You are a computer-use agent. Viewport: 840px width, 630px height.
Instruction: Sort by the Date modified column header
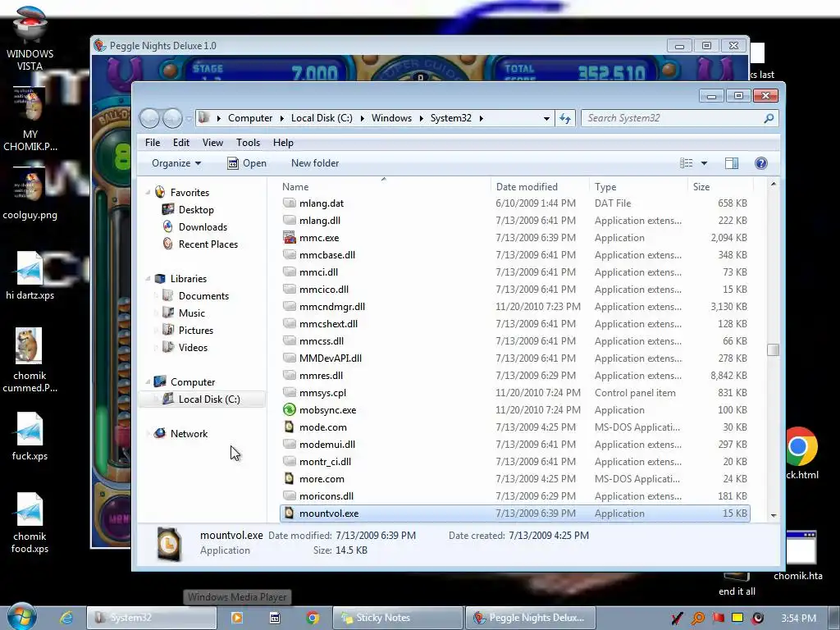(540, 186)
